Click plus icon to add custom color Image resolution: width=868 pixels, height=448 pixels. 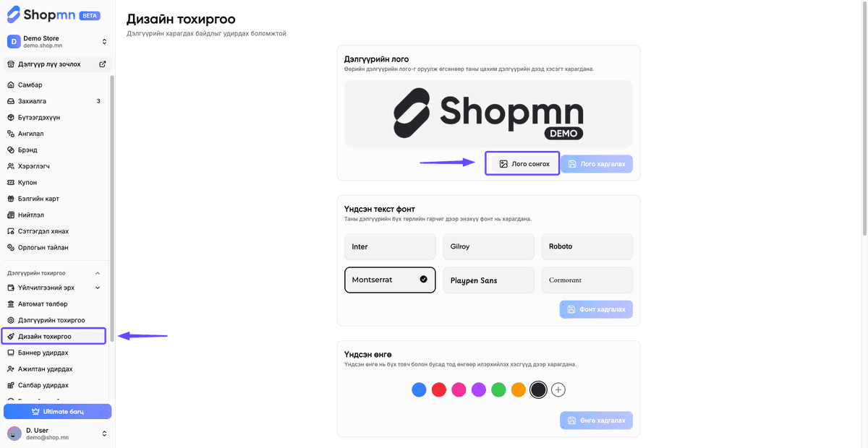coord(558,390)
